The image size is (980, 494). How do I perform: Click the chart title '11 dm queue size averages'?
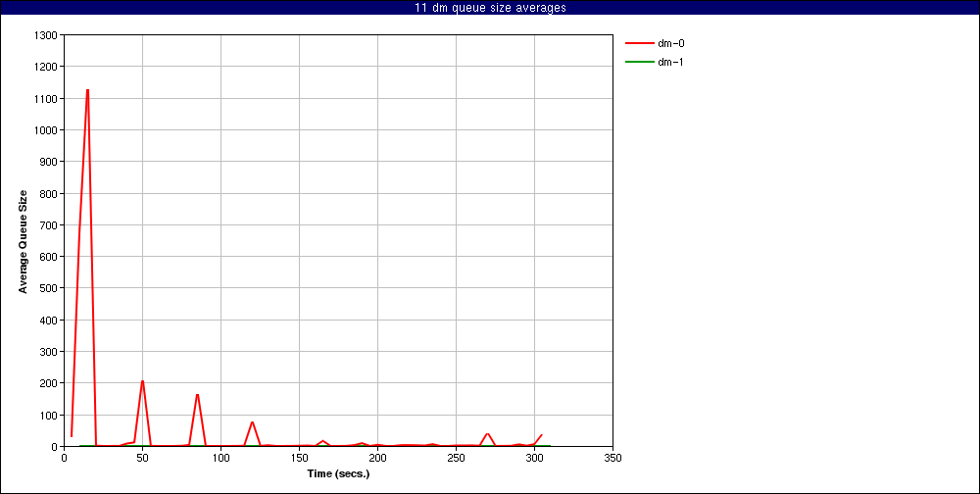[x=490, y=8]
